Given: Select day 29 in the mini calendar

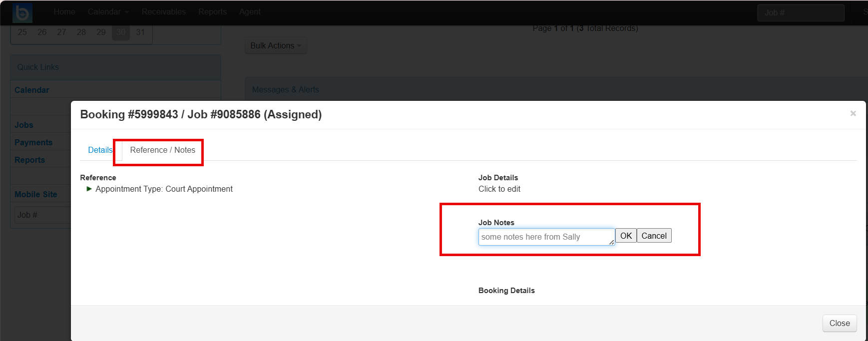Looking at the screenshot, I should 101,32.
